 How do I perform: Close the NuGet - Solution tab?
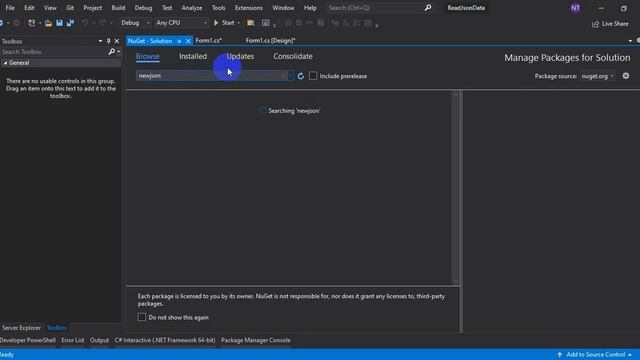(188, 41)
